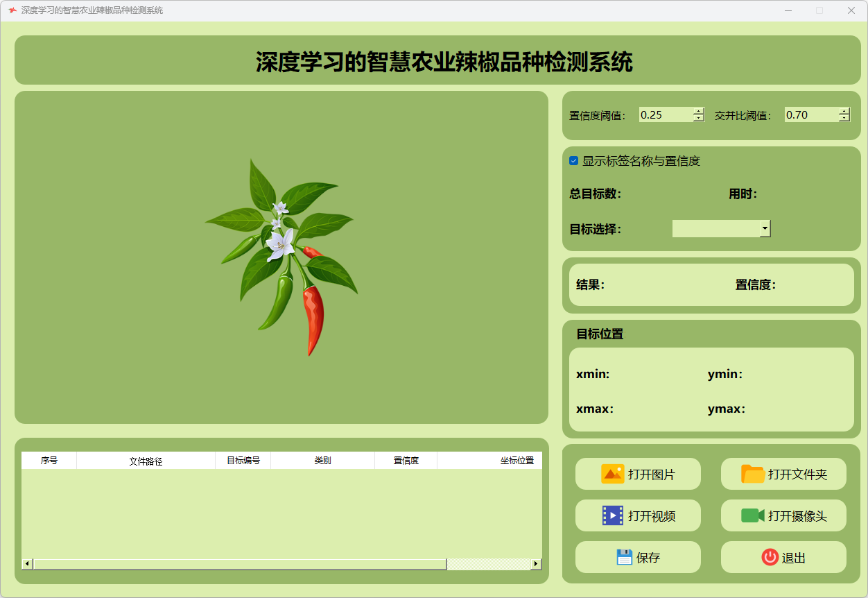Click the 保存 button label
The width and height of the screenshot is (868, 598).
[648, 558]
